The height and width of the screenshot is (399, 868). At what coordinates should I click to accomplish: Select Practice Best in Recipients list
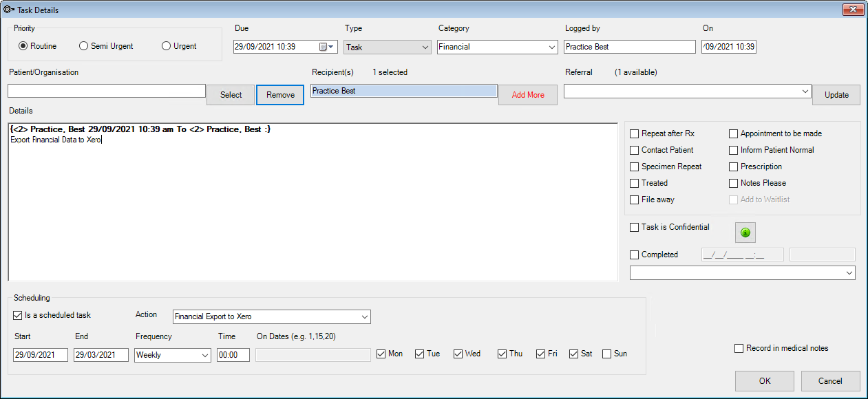click(x=403, y=91)
